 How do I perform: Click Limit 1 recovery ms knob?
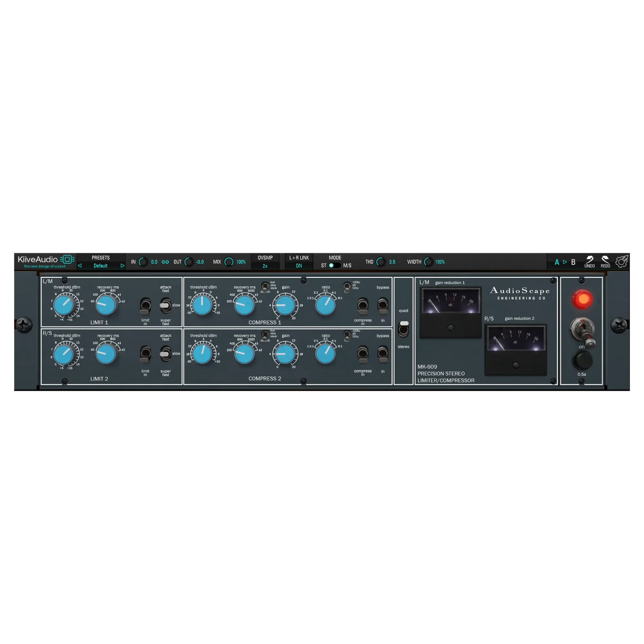[106, 305]
